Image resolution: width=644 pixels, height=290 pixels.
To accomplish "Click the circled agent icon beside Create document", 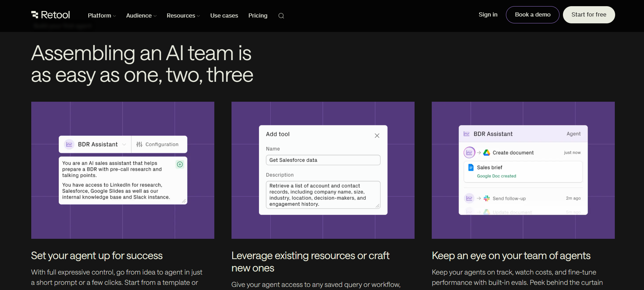I will [469, 153].
